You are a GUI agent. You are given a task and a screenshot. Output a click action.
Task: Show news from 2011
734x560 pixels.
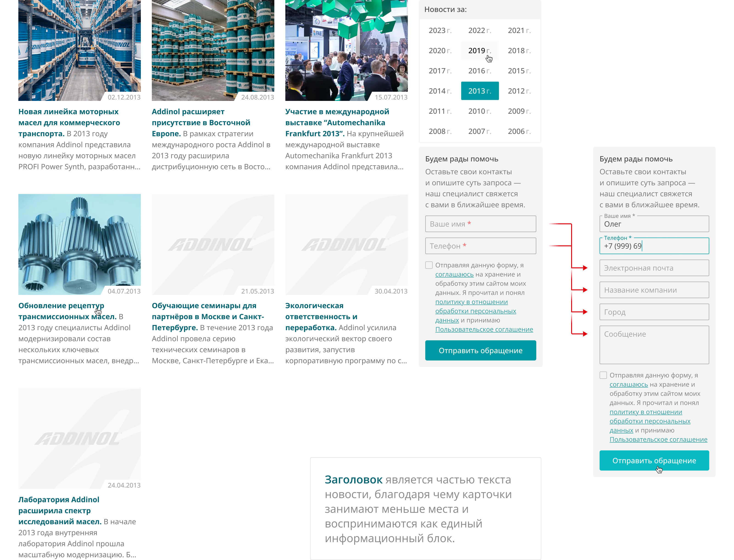pos(440,111)
